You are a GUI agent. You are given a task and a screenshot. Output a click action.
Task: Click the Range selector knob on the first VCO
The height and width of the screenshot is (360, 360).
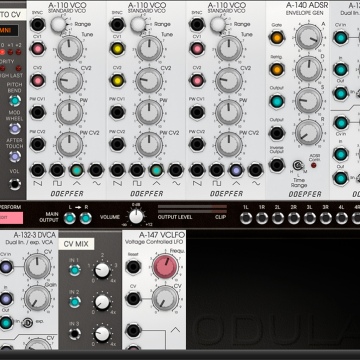(58, 24)
